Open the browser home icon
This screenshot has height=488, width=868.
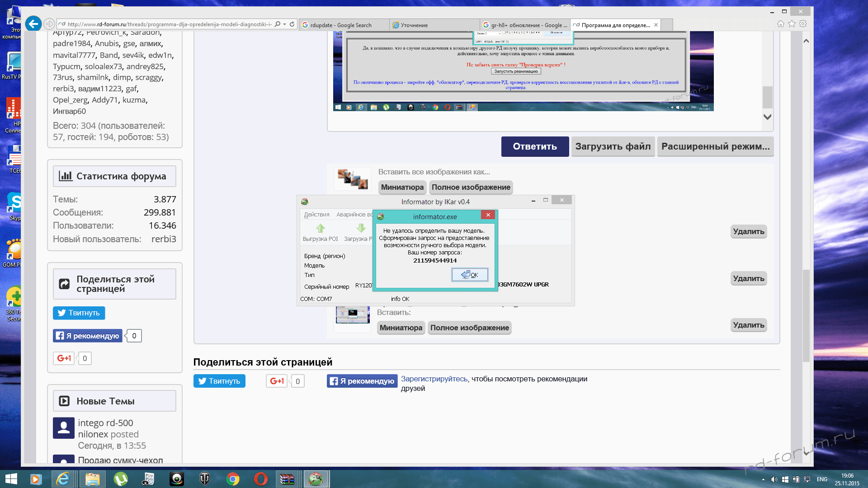(x=781, y=24)
